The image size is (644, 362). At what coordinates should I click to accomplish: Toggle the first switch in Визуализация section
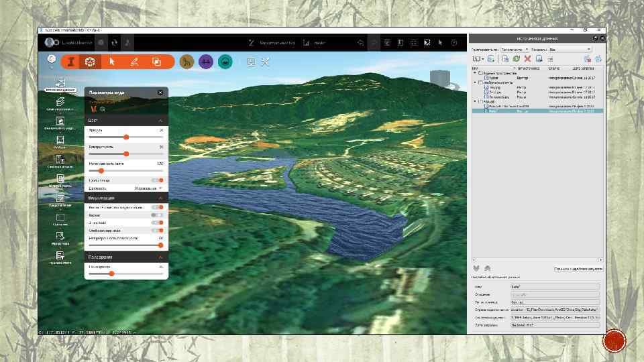coord(157,207)
